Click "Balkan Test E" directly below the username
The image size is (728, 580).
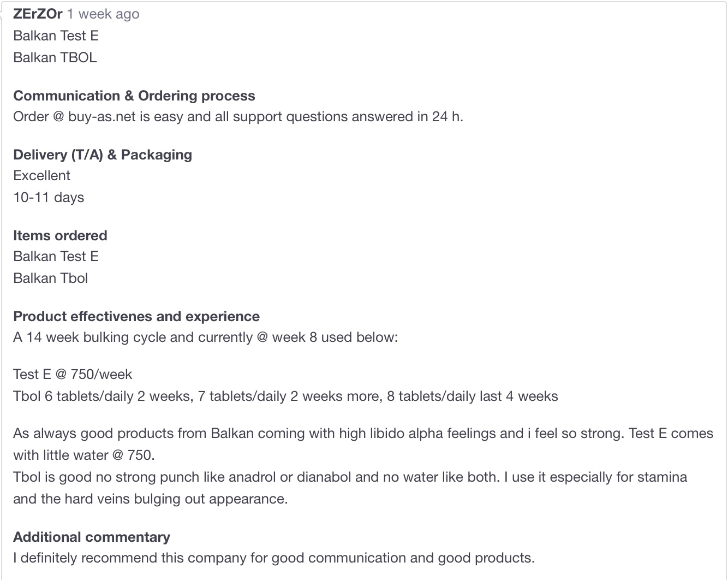click(x=56, y=36)
